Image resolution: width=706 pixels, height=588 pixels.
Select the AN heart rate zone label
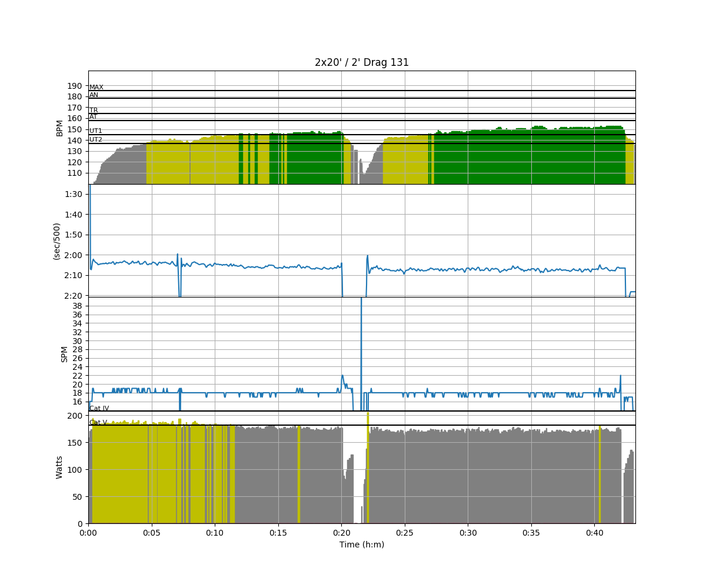94,95
